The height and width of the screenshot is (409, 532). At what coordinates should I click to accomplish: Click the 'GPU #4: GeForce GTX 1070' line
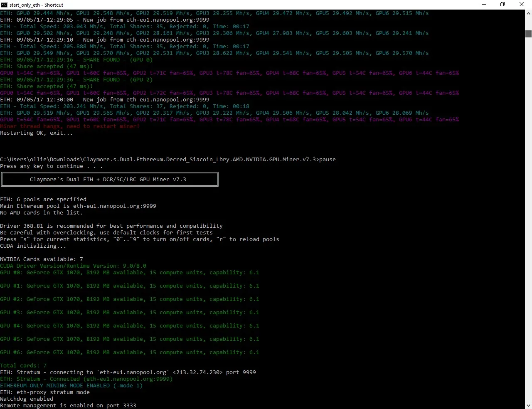[x=130, y=326]
